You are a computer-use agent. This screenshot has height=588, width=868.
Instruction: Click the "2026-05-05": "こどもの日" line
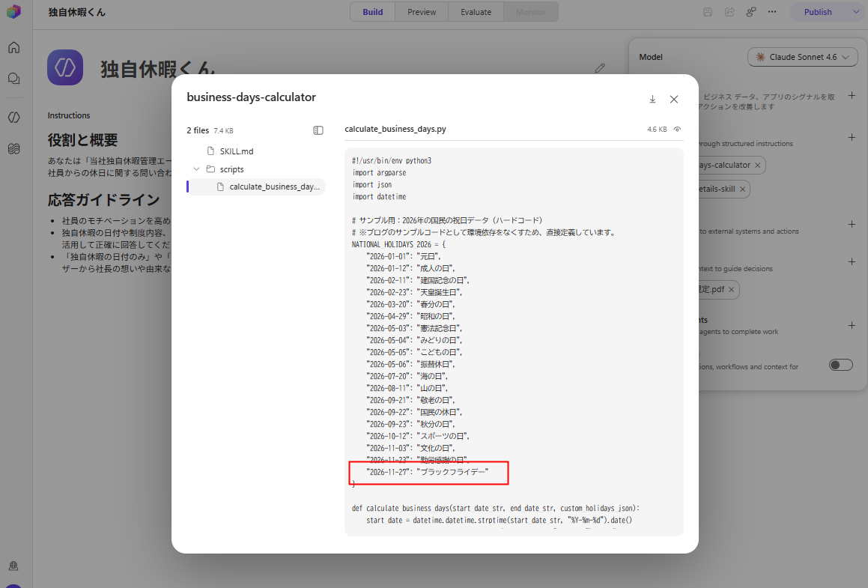point(415,352)
